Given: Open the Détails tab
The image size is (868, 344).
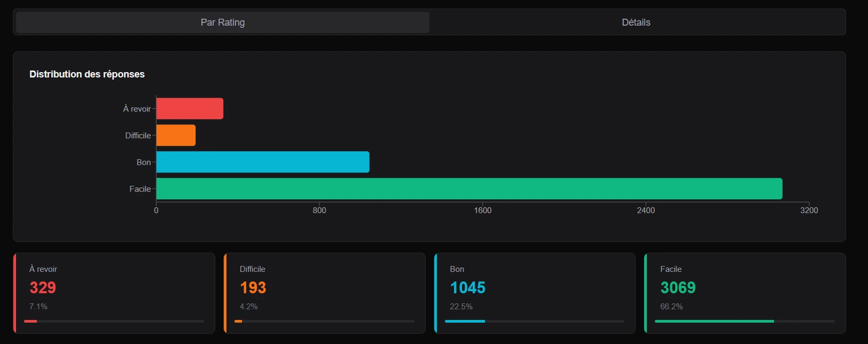Looking at the screenshot, I should pyautogui.click(x=636, y=22).
